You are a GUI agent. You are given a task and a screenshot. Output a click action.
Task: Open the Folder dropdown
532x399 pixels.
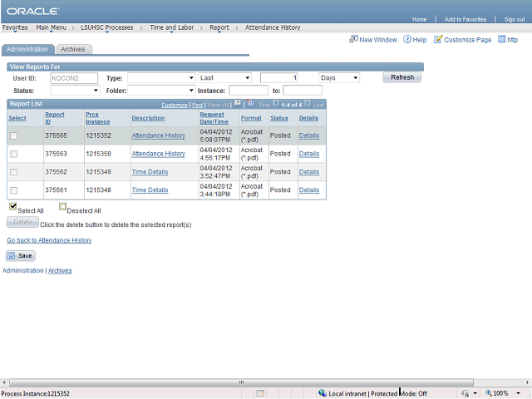(161, 91)
